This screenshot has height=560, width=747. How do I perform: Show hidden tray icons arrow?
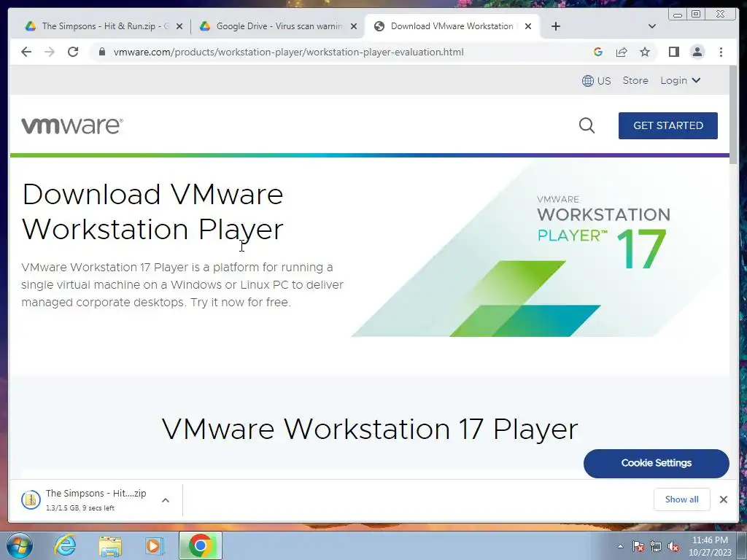[x=620, y=546]
